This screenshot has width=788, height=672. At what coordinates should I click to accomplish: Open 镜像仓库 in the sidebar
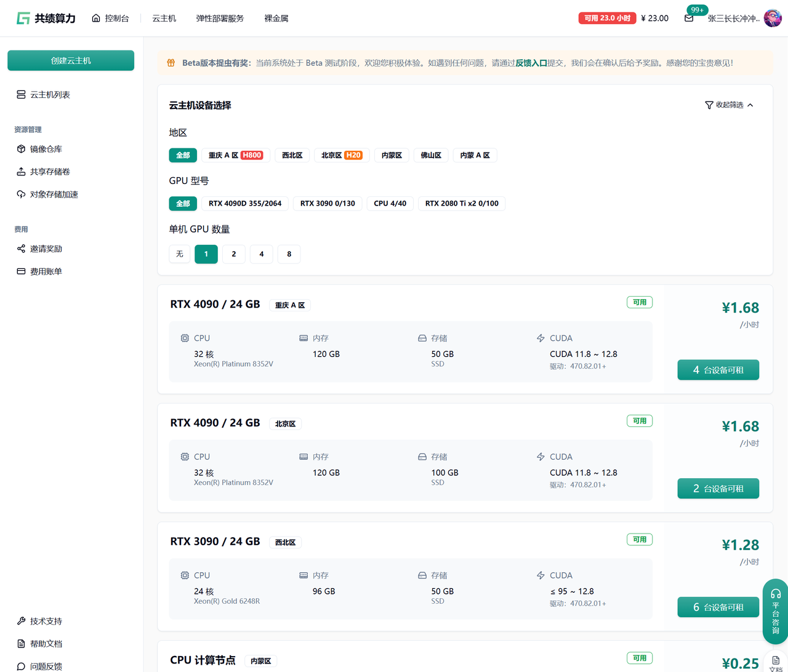[x=46, y=149]
